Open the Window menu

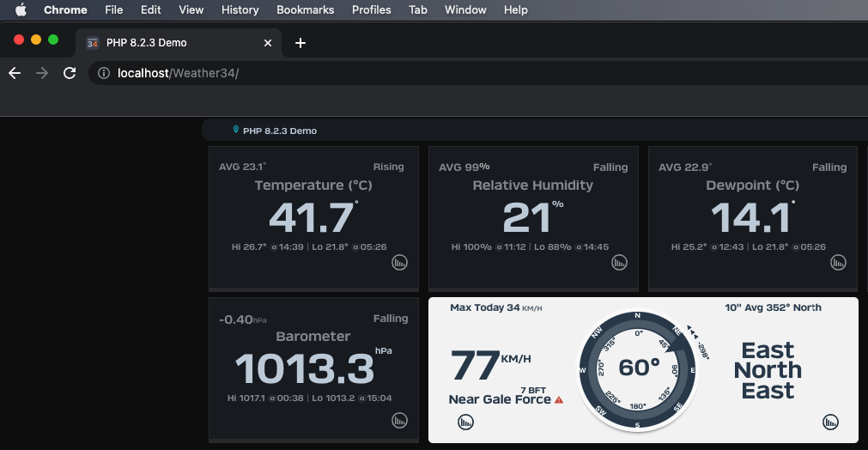click(x=465, y=9)
